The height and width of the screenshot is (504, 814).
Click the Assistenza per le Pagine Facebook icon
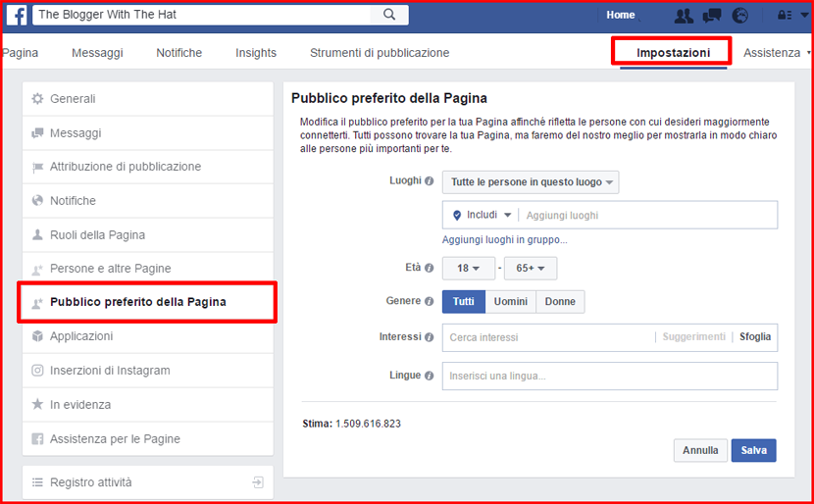coord(37,439)
